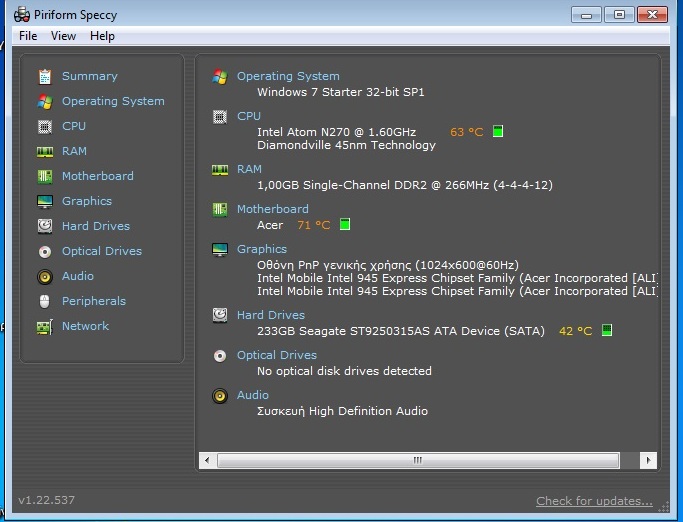Open the File menu
Viewport: 683px width, 522px height.
(28, 36)
